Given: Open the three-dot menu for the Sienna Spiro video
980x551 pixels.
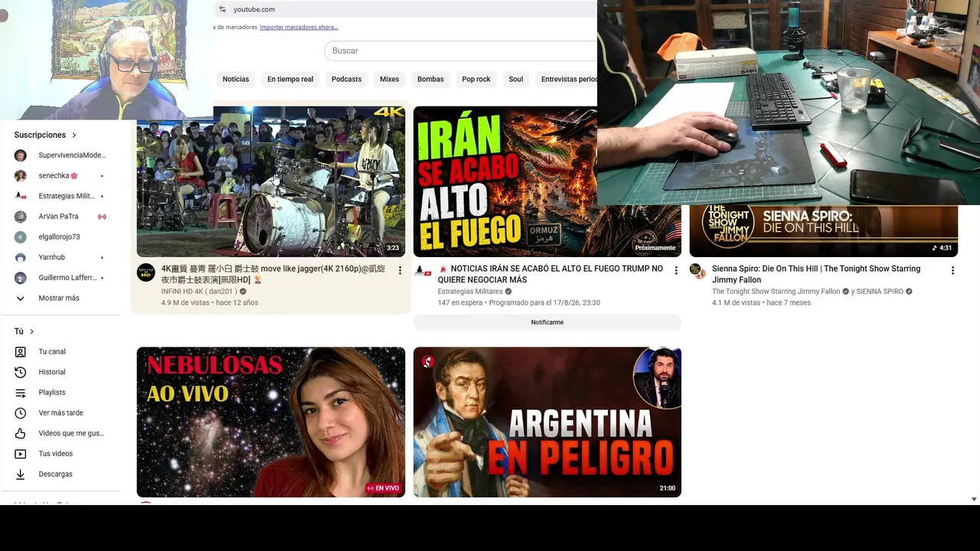Looking at the screenshot, I should coord(952,270).
